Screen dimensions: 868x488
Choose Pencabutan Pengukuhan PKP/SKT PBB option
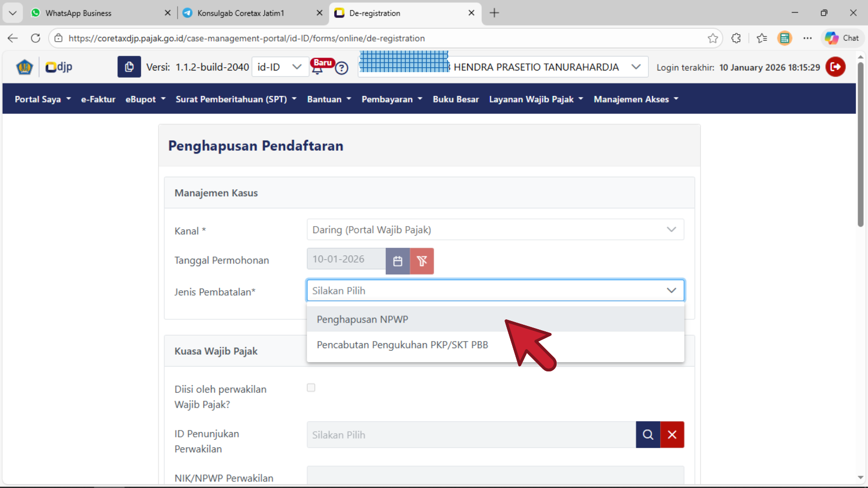[x=402, y=345]
